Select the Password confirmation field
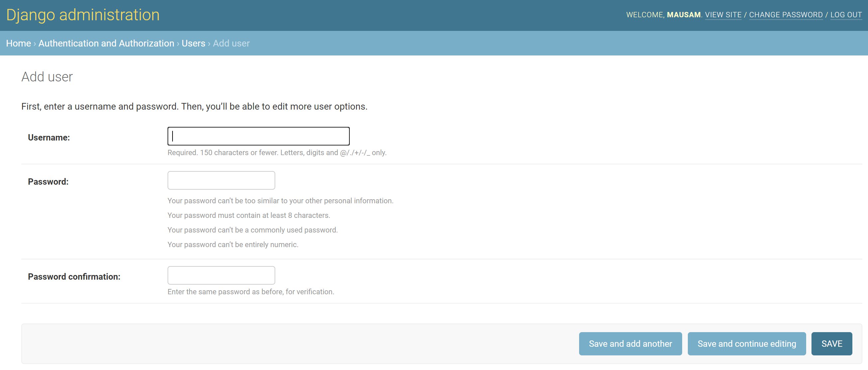The width and height of the screenshot is (868, 370). point(221,275)
